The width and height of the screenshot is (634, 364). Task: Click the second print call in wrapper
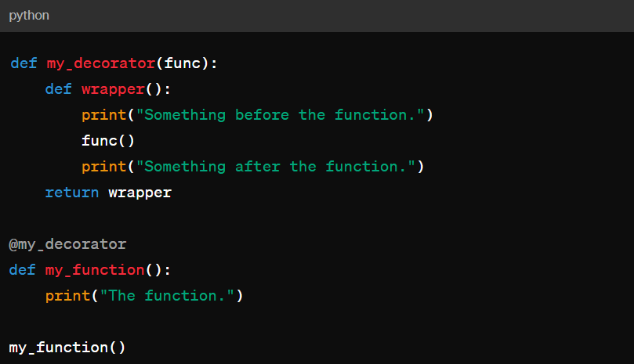(x=104, y=167)
